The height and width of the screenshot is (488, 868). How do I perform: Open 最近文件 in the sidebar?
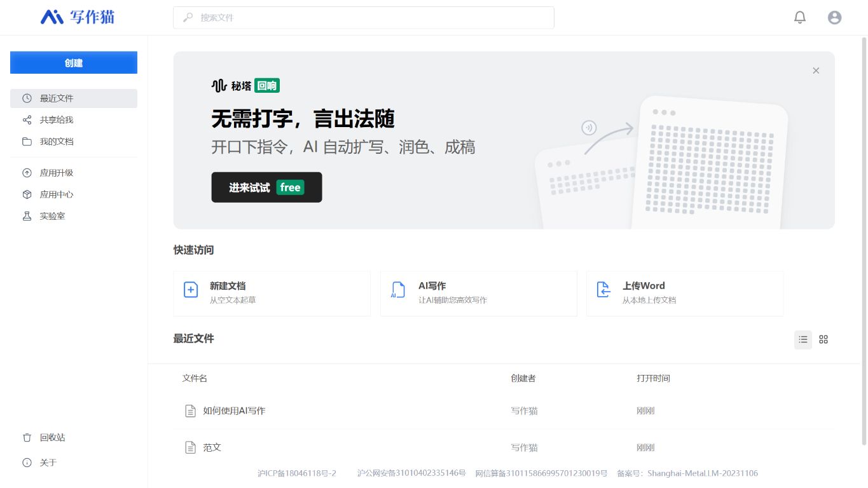(x=74, y=98)
